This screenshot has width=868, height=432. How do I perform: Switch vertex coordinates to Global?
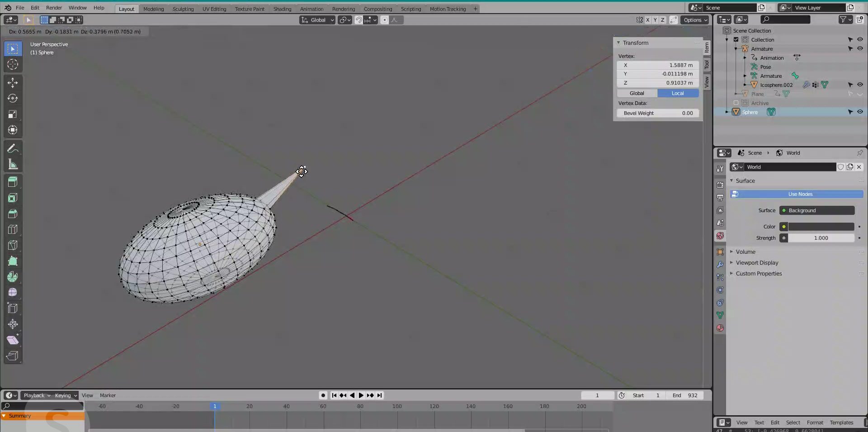coord(637,93)
